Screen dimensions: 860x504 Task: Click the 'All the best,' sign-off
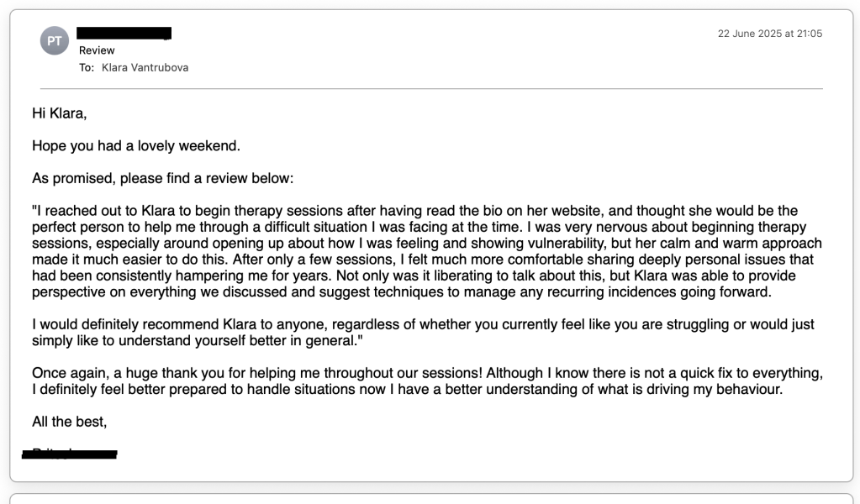pyautogui.click(x=70, y=422)
